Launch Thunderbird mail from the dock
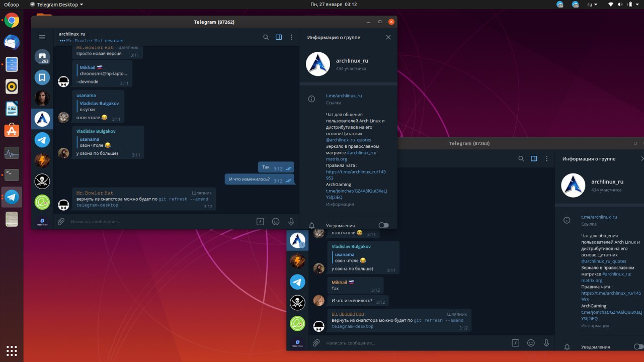Viewport: 644px width, 362px height. click(12, 43)
